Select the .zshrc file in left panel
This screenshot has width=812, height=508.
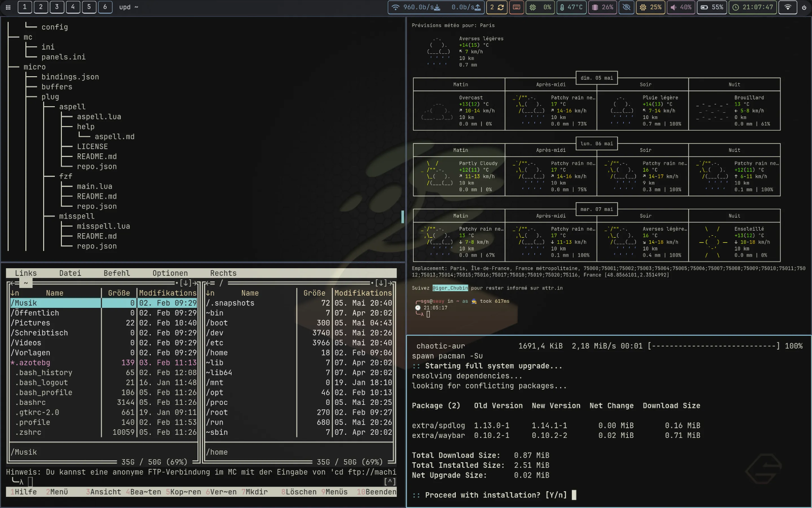coord(104,432)
